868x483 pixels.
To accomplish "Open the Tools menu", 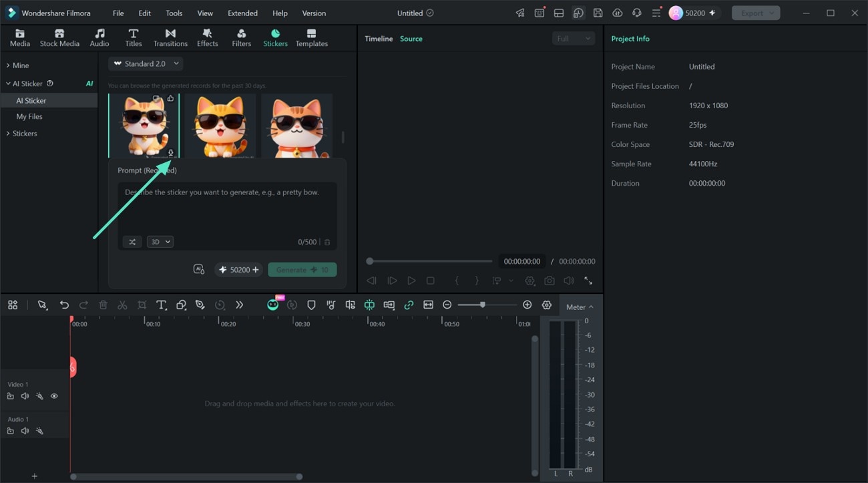I will tap(174, 13).
